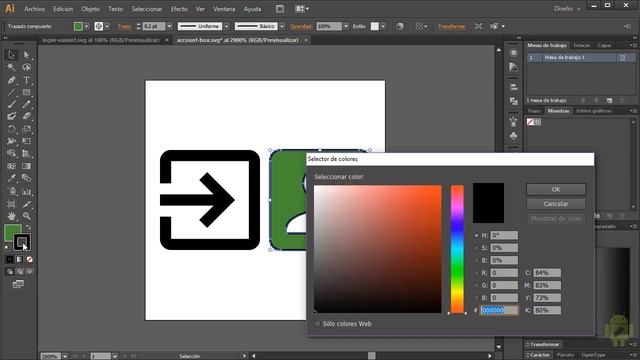Viewport: 640px width, 360px height.
Task: Select the Blob Brush tool
Action: pyautogui.click(x=11, y=116)
